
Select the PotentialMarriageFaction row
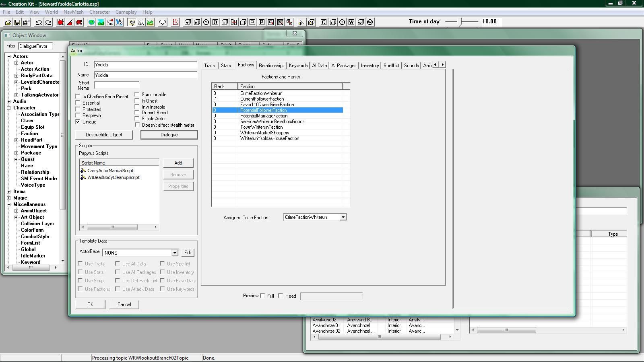pyautogui.click(x=278, y=116)
